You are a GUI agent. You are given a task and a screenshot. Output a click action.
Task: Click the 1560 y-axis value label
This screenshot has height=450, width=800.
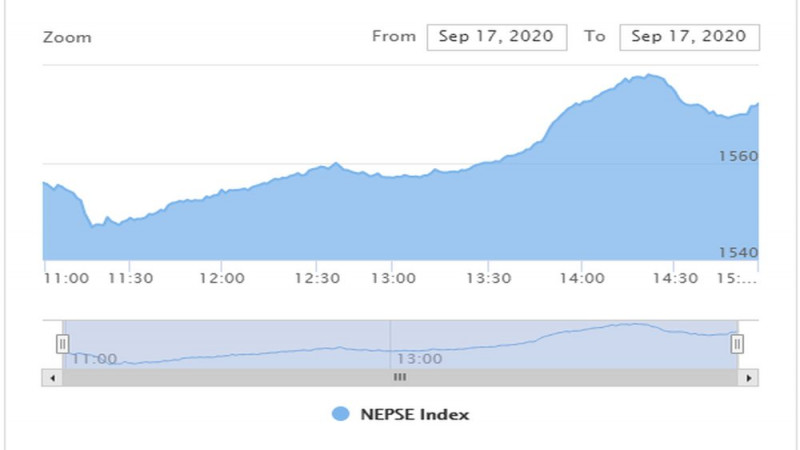click(738, 156)
